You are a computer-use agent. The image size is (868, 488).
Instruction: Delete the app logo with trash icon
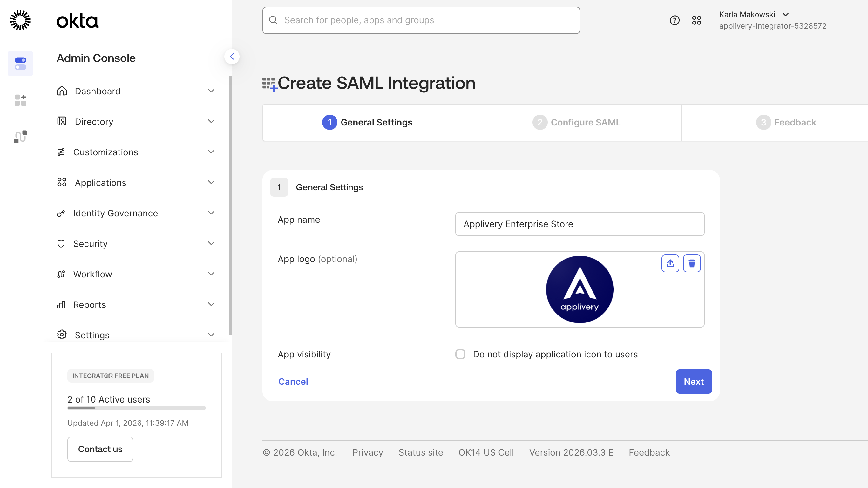[x=691, y=263]
